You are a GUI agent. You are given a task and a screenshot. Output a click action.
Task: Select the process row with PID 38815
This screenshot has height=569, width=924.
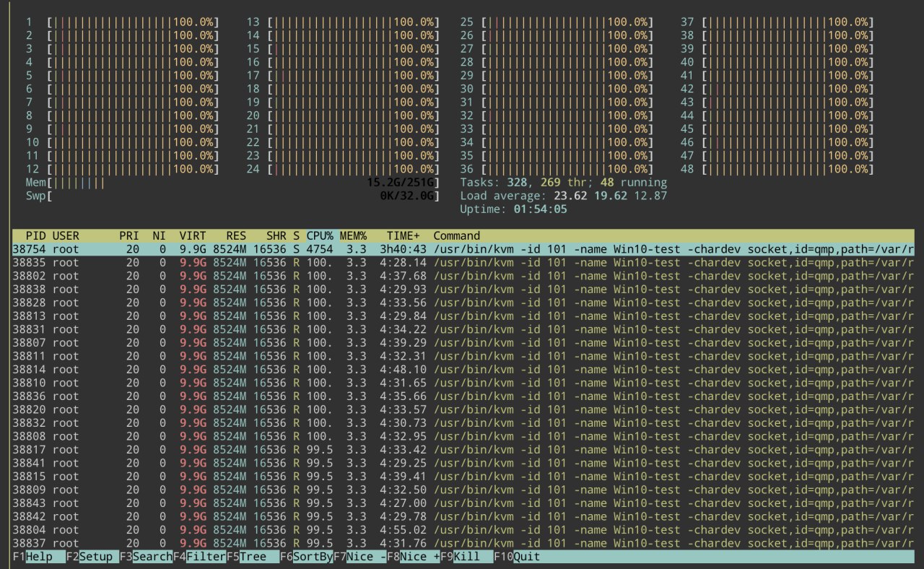tap(463, 476)
